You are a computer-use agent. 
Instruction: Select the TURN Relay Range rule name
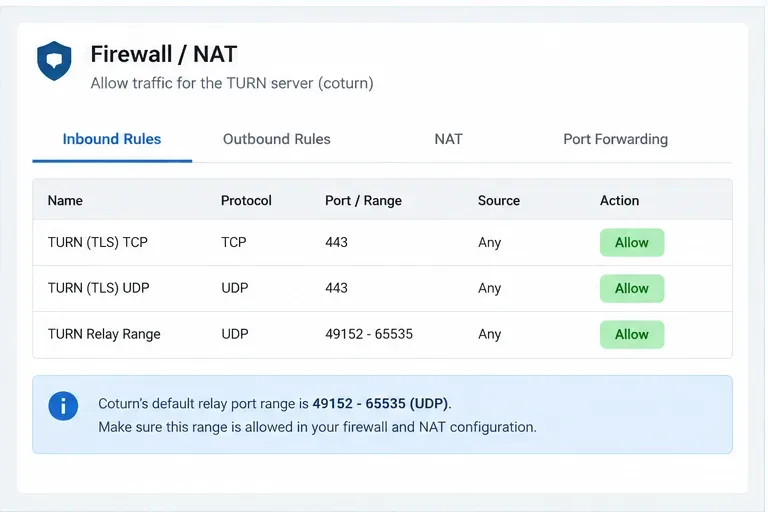pyautogui.click(x=104, y=334)
